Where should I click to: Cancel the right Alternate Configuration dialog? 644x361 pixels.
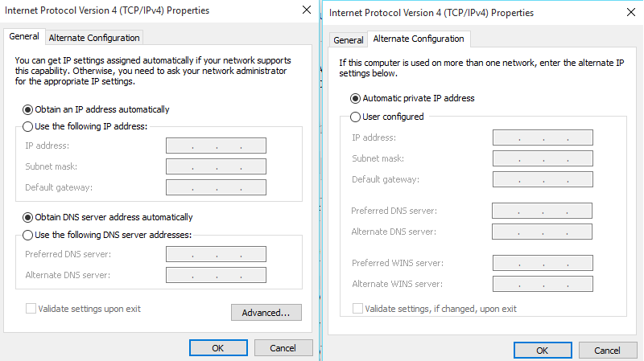tap(607, 351)
